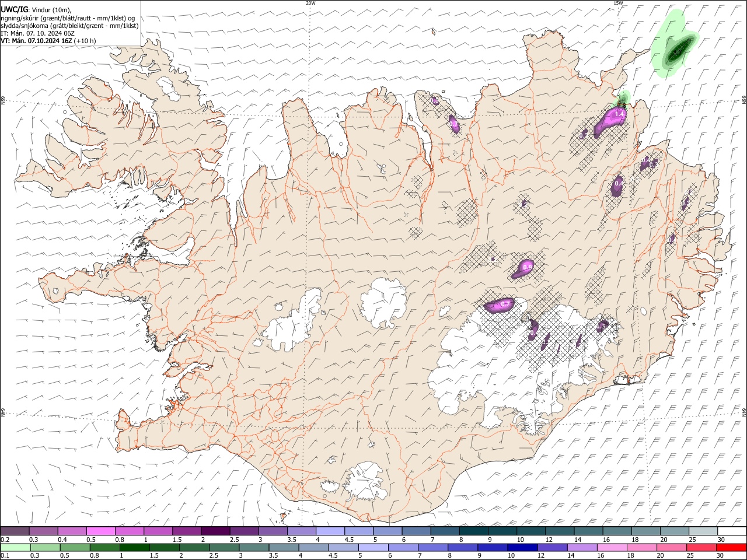The height and width of the screenshot is (560, 747).
Task: Pick the darkest green swatch between 1 and 1.5
Action: pyautogui.click(x=135, y=547)
